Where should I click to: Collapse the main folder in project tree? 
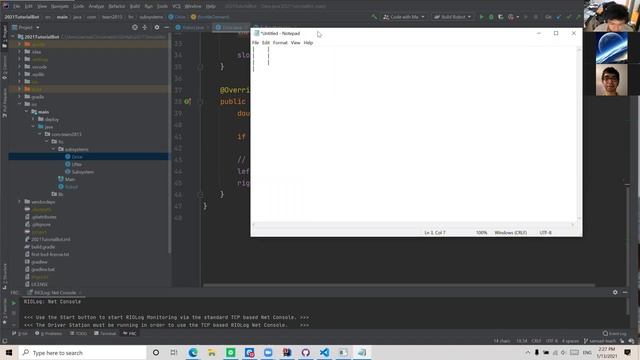pos(27,111)
